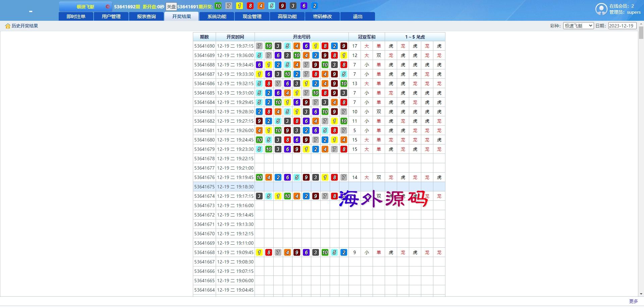Click the 更多 link at bottom right
Image resolution: width=644 pixels, height=308 pixels.
pos(633,301)
